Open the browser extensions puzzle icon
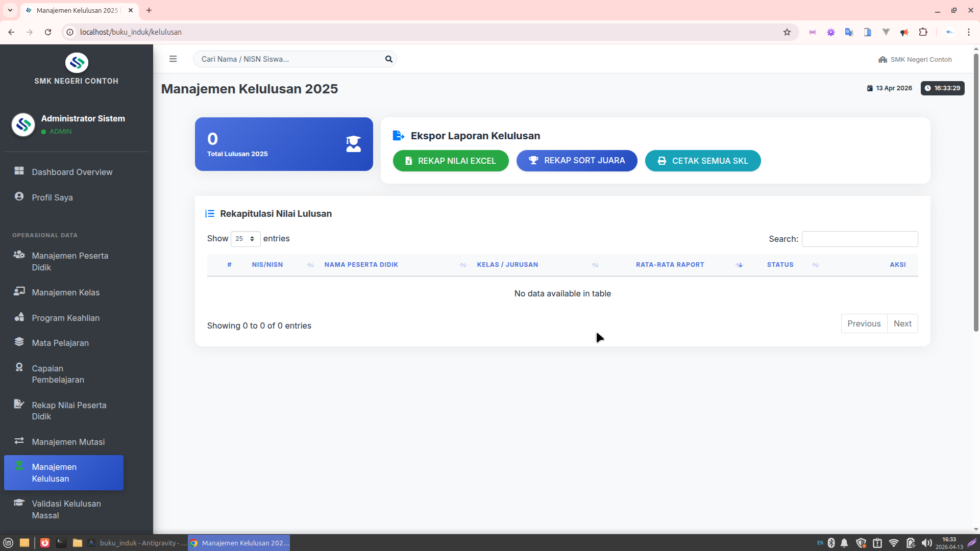The width and height of the screenshot is (980, 551). [x=923, y=32]
